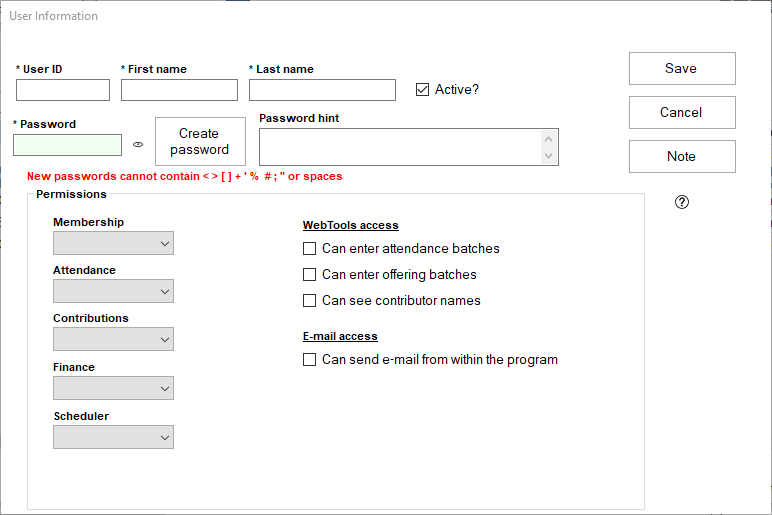
Task: Focus the User ID input field
Action: coord(63,90)
